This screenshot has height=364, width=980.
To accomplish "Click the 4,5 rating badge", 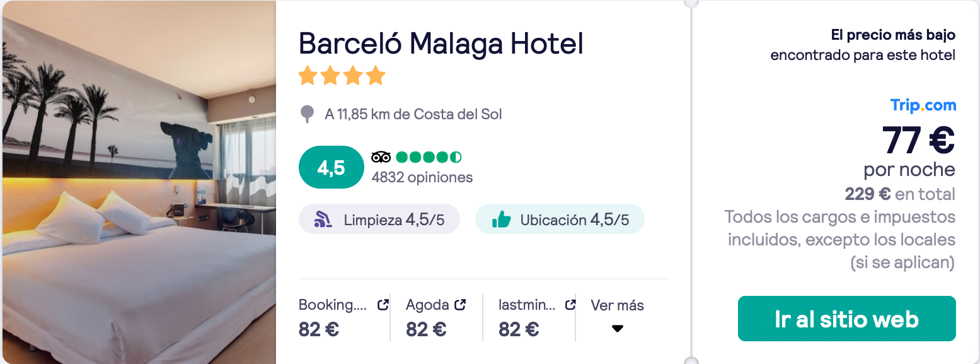I will coord(331,167).
